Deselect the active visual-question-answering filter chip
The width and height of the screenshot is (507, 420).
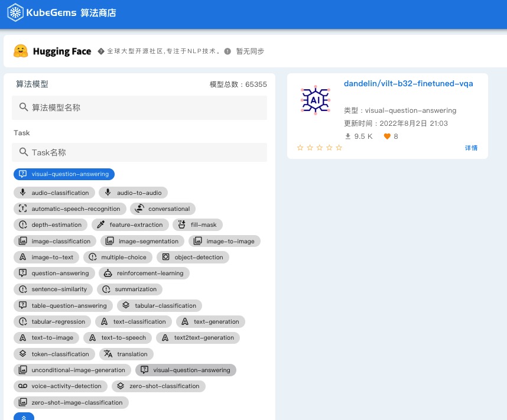coord(64,174)
